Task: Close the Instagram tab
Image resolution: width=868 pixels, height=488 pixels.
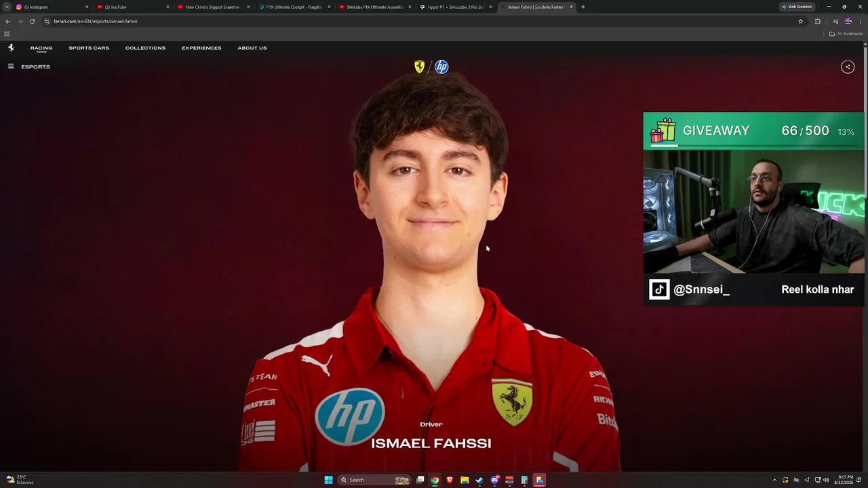Action: [x=87, y=7]
